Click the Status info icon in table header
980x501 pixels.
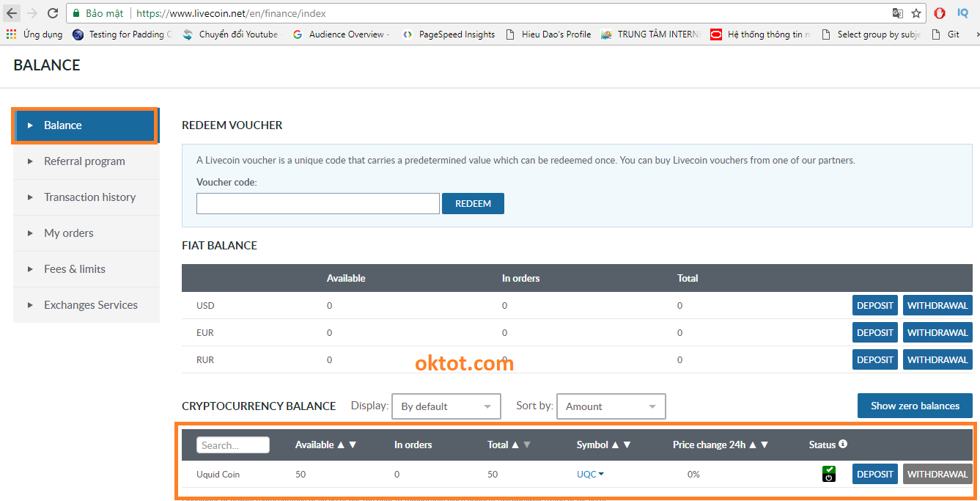coord(843,444)
